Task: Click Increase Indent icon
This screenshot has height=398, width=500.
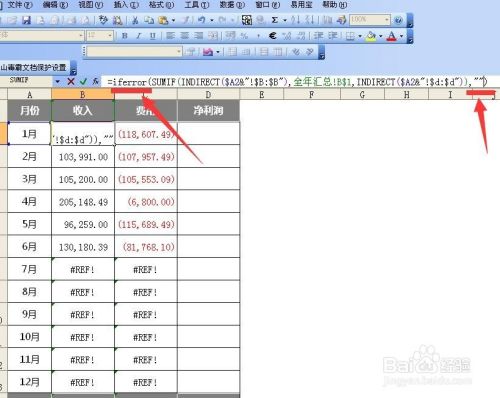Action: point(332,35)
